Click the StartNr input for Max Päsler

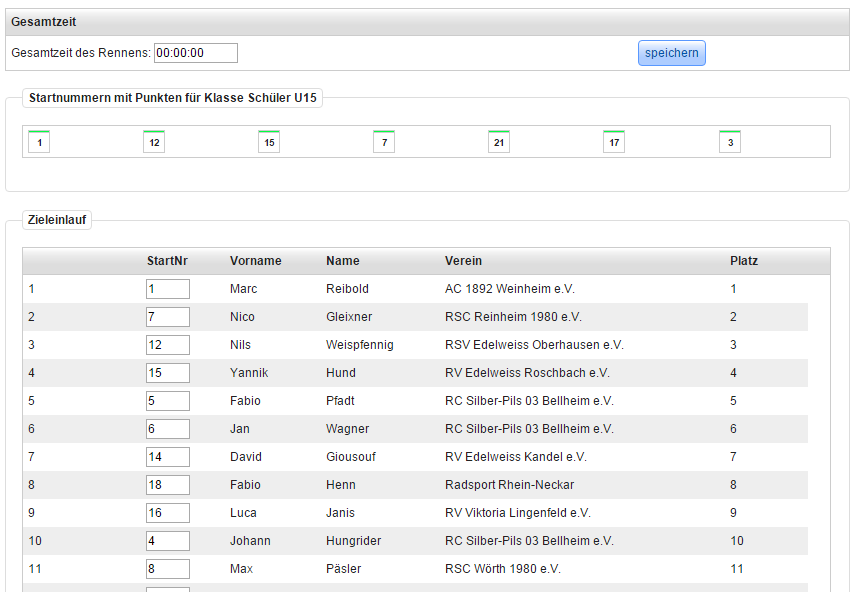(x=167, y=569)
